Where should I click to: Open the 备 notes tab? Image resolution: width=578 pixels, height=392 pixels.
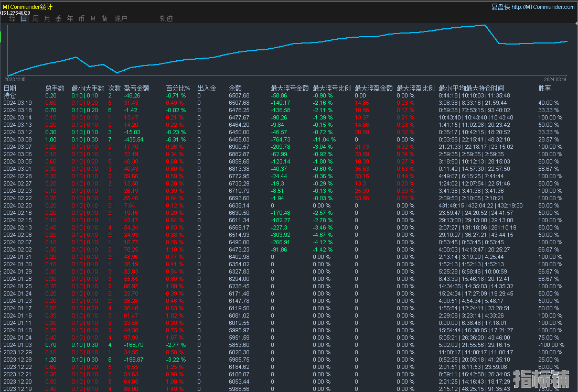[x=105, y=18]
